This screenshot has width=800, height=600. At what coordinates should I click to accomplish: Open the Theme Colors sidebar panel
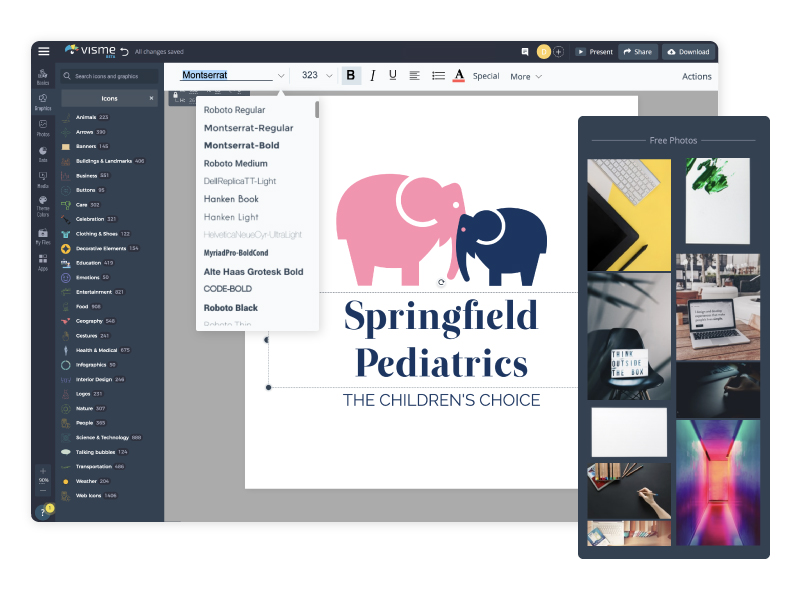[43, 207]
